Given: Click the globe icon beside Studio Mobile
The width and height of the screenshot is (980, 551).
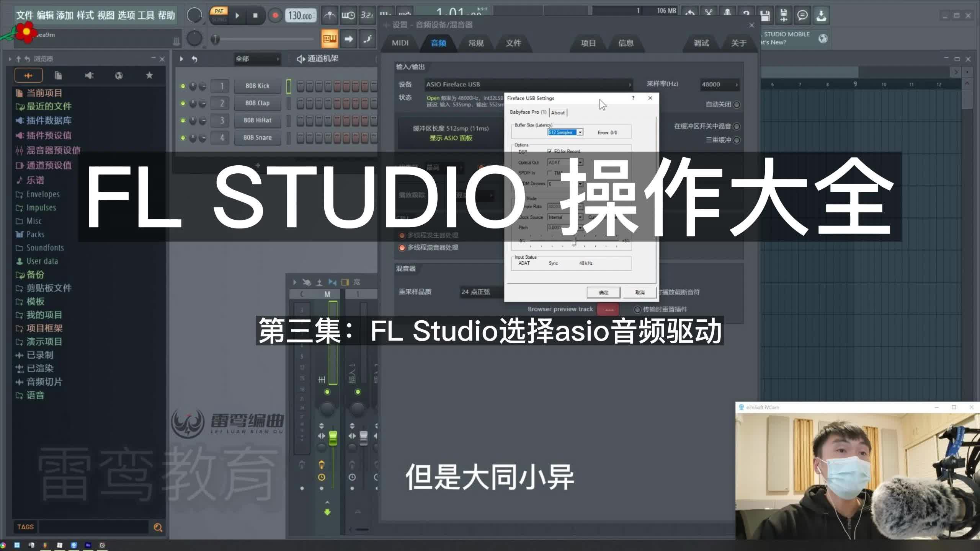Looking at the screenshot, I should [823, 38].
